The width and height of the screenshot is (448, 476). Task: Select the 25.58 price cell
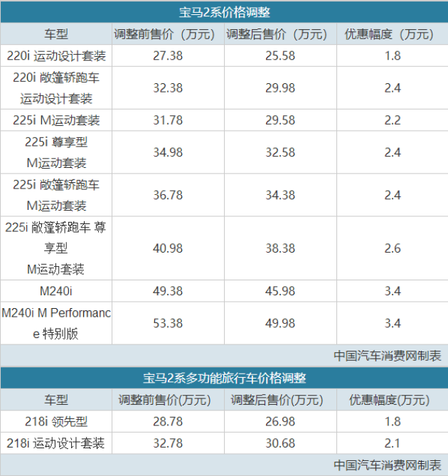280,56
